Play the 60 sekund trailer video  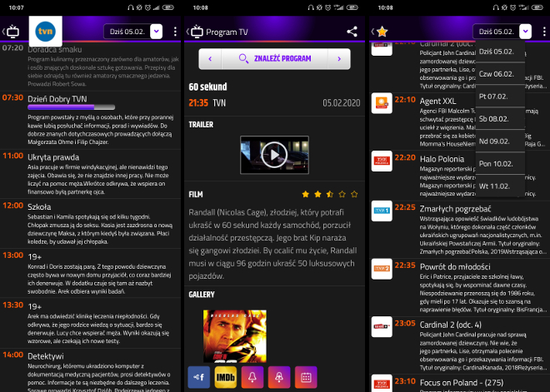(x=273, y=154)
